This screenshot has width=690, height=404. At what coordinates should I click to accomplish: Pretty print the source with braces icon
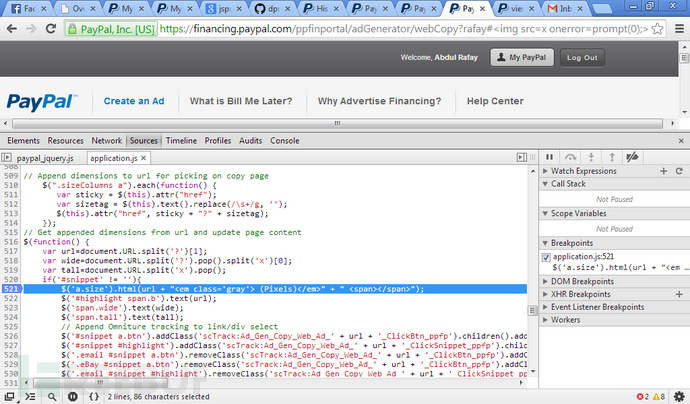94,397
